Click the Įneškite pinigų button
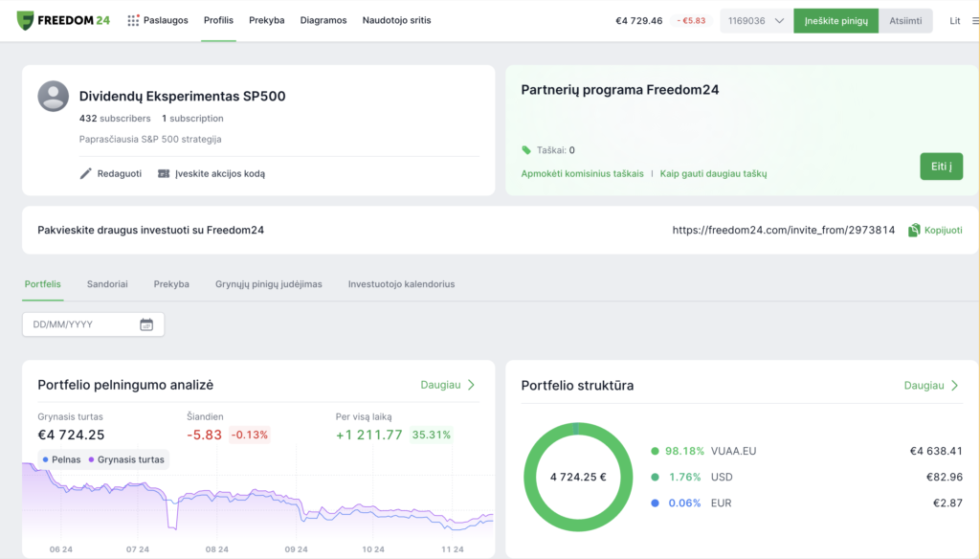 point(835,21)
